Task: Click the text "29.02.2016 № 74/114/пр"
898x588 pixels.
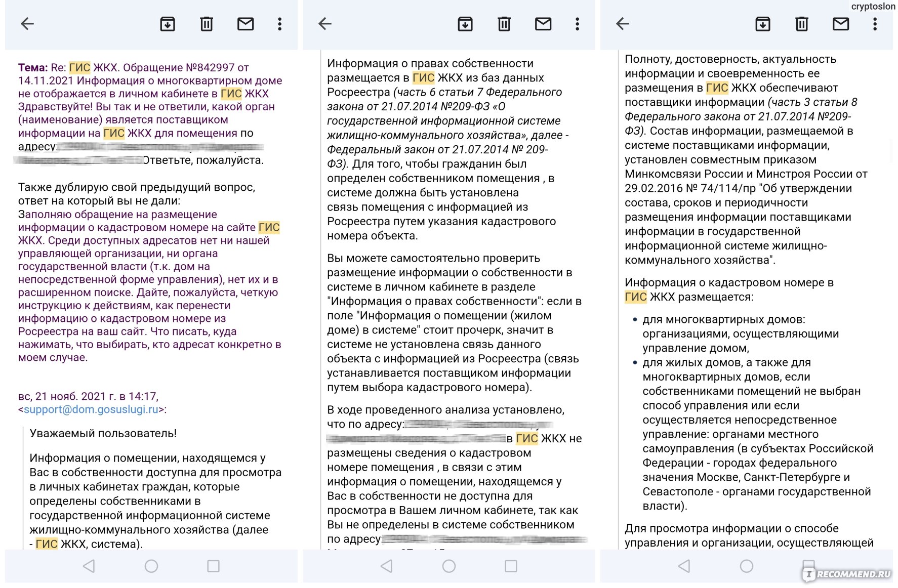Action: tap(690, 188)
